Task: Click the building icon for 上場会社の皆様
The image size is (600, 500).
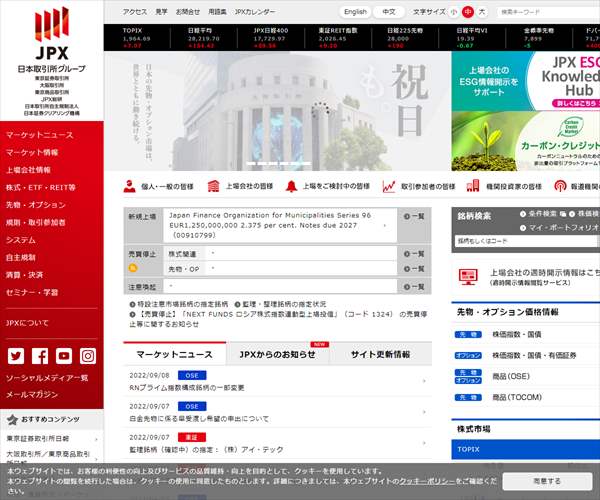Action: coord(214,186)
